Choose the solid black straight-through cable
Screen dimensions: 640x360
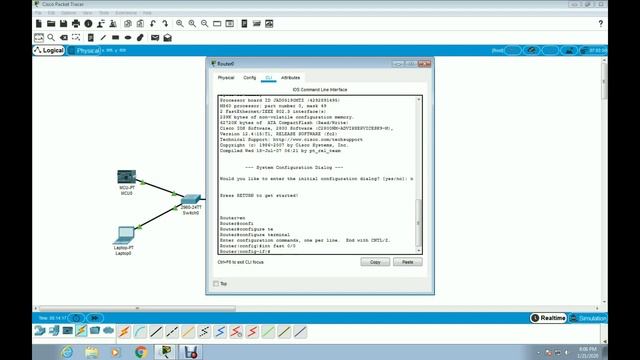click(x=156, y=332)
